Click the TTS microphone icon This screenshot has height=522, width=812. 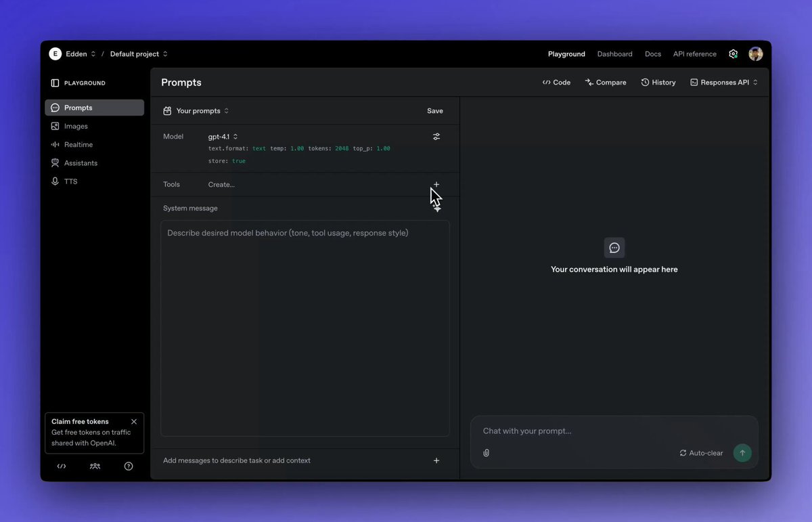click(55, 181)
